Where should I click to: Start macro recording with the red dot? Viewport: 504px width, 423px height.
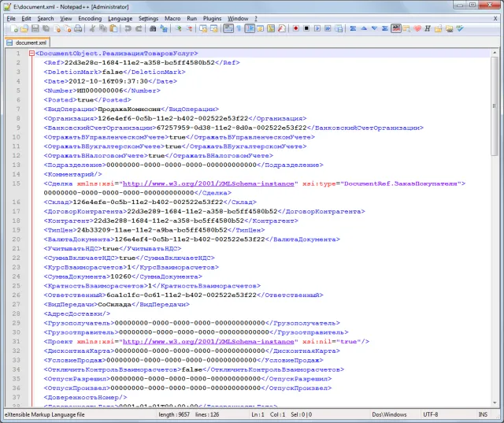pyautogui.click(x=296, y=28)
